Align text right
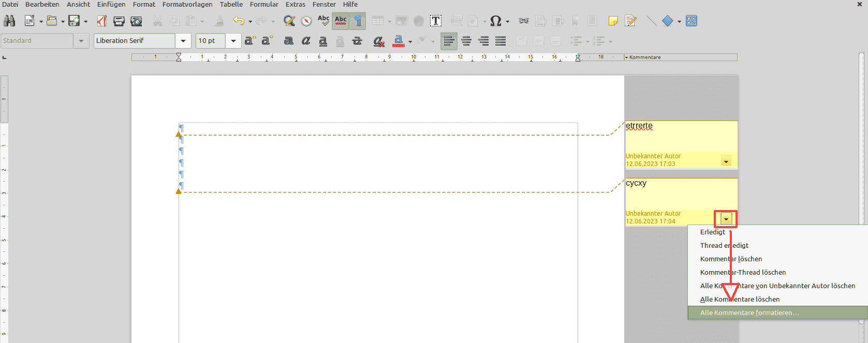Image resolution: width=868 pixels, height=343 pixels. 483,41
